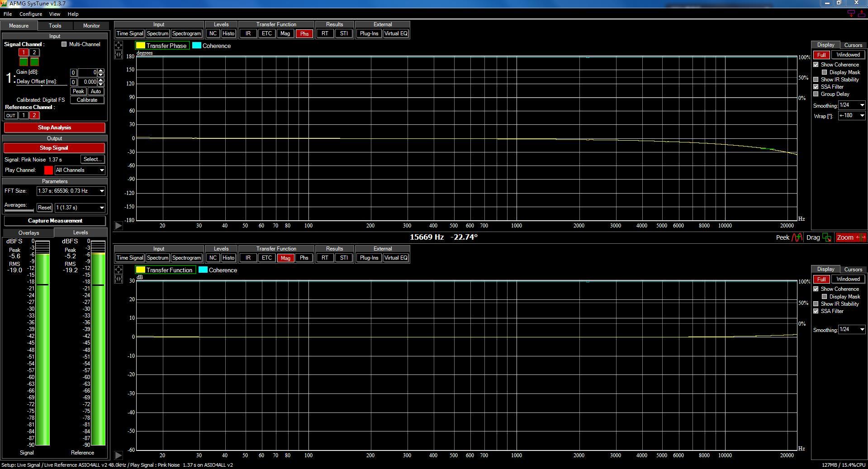Click the four-arrow pan icon on the phase graph
The image size is (868, 469).
[x=119, y=45]
